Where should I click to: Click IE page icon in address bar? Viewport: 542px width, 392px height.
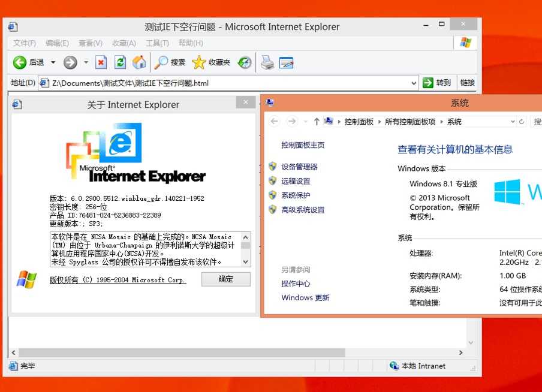44,83
